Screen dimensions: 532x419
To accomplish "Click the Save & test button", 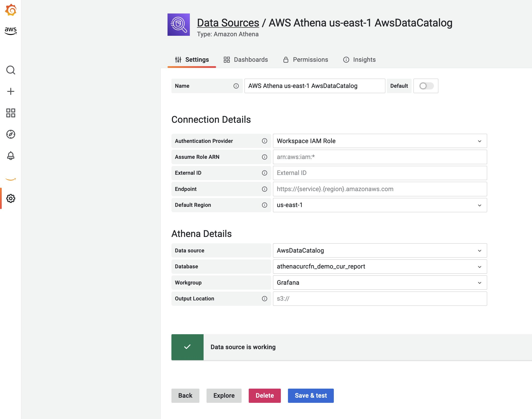I will [311, 395].
